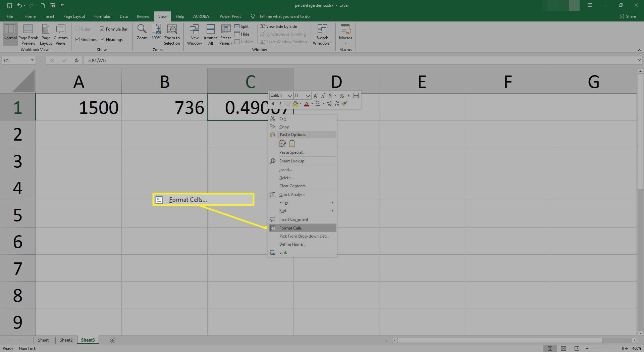The width and height of the screenshot is (644, 352).
Task: Select Normal view in status bar
Action: coord(550,349)
